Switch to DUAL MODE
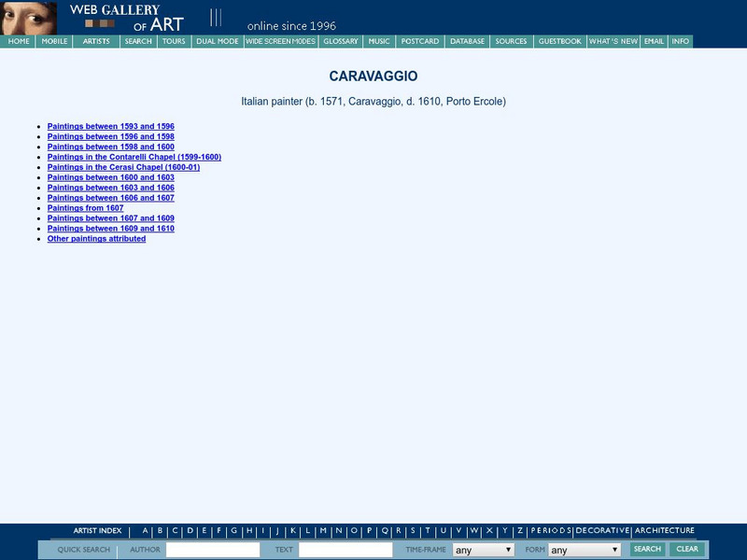747x560 pixels. [218, 41]
